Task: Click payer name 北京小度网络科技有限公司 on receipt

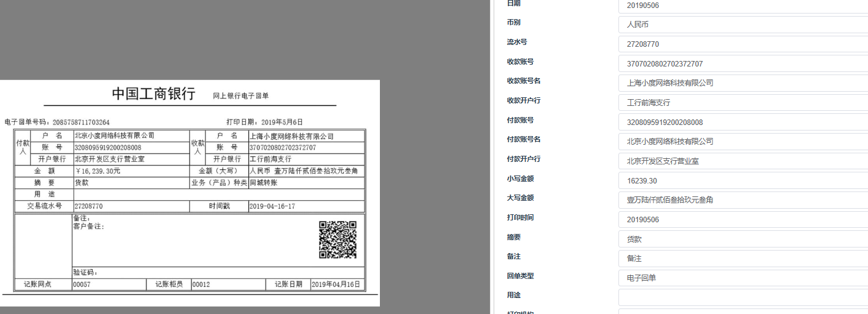Action: click(114, 135)
